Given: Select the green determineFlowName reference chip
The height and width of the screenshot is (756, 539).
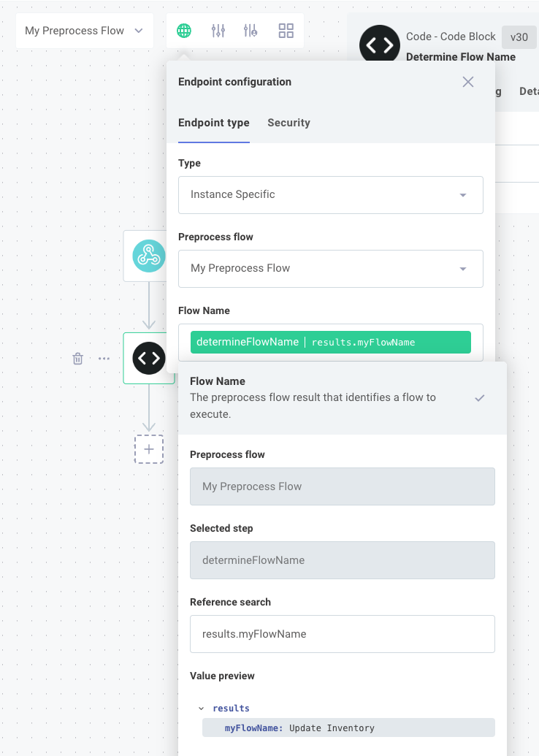Looking at the screenshot, I should pyautogui.click(x=330, y=341).
